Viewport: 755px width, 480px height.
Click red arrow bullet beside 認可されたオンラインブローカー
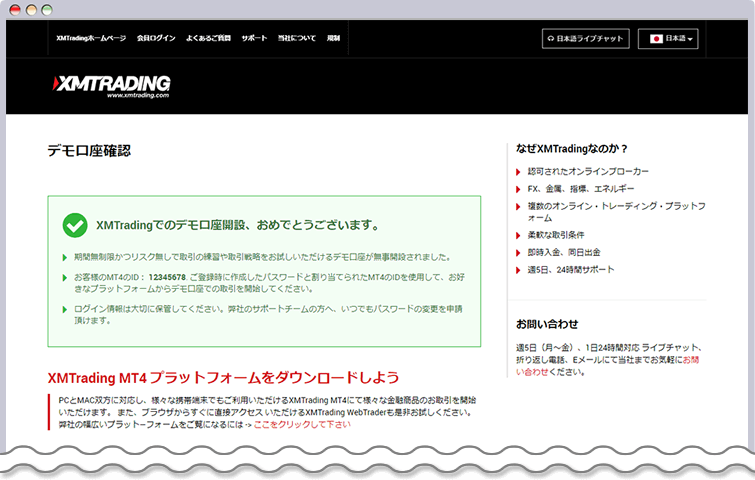(x=518, y=172)
